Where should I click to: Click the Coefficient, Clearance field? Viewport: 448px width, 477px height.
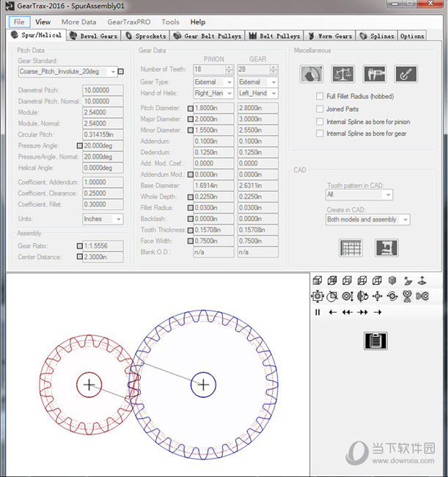coord(103,194)
